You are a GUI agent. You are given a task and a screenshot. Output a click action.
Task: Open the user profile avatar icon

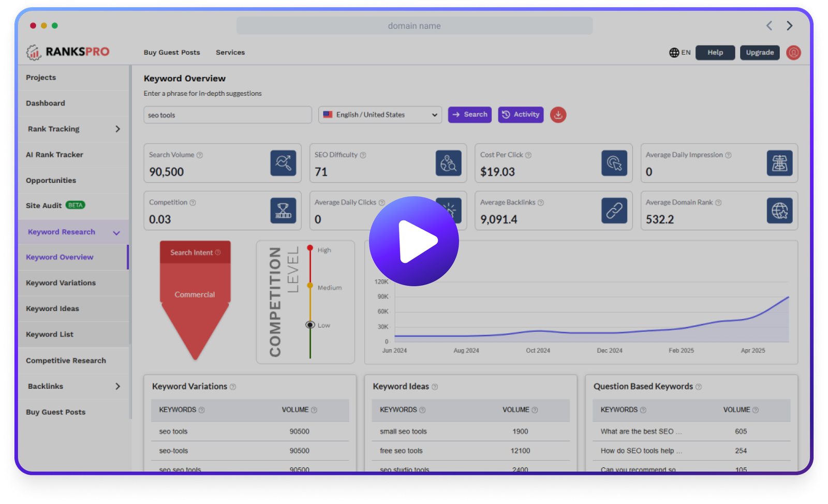pos(793,53)
